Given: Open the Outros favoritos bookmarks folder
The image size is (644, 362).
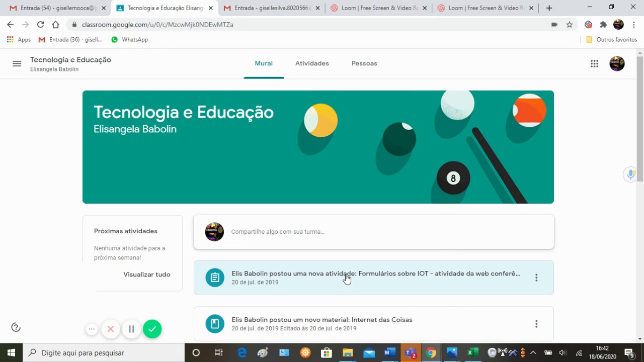Looking at the screenshot, I should (x=612, y=39).
